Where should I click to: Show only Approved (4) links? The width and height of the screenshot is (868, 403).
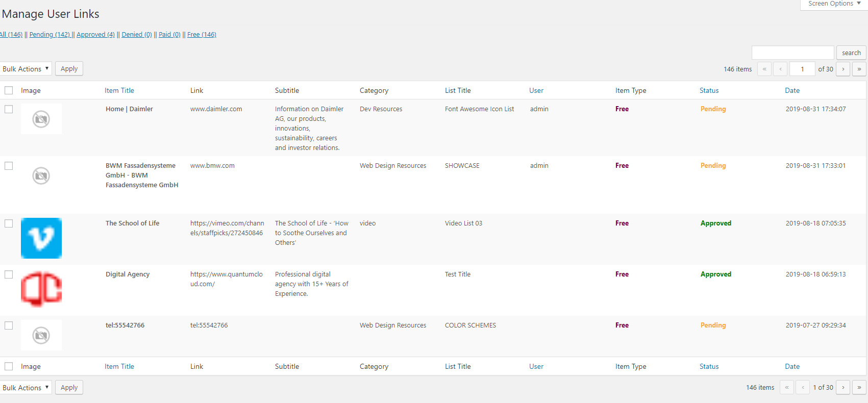pos(95,35)
